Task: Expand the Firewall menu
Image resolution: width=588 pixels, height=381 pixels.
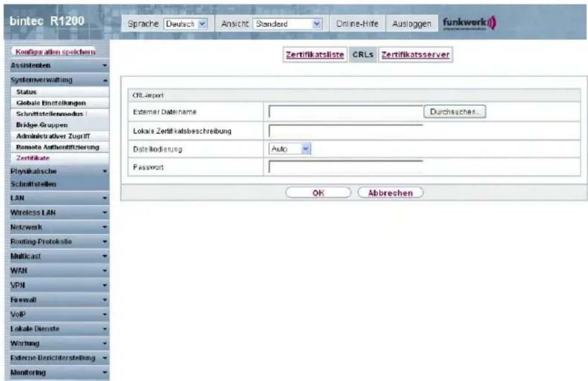Action: [58, 300]
